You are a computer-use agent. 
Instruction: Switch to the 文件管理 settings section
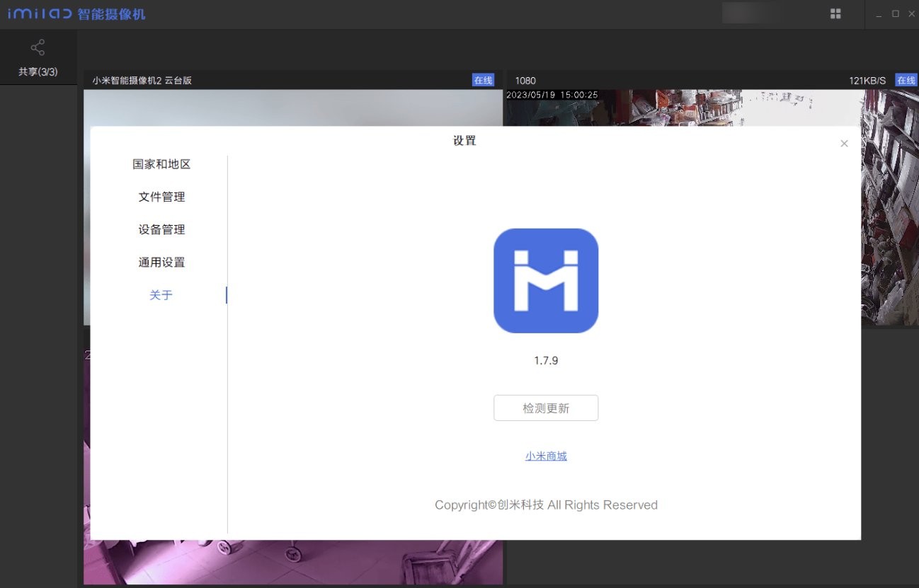[x=161, y=197]
